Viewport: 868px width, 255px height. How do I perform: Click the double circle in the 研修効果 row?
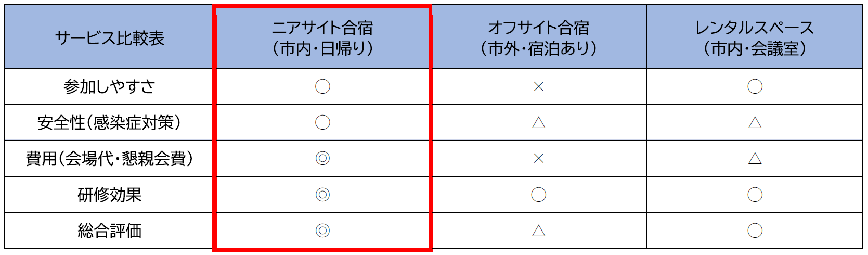322,195
